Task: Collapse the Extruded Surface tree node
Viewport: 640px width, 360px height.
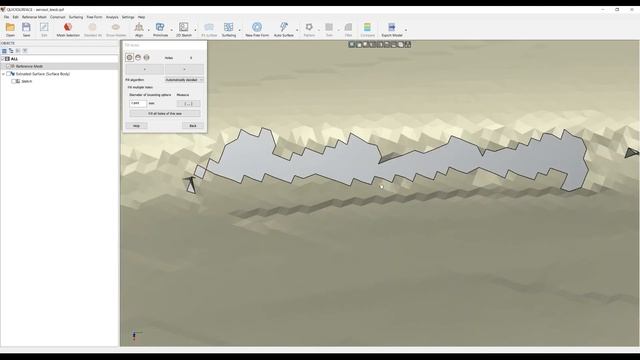Action: (3, 74)
